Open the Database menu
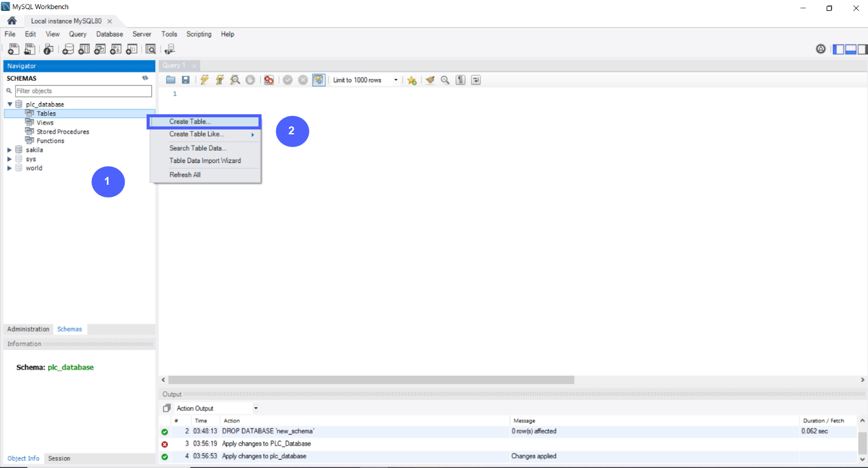Viewport: 868px width, 468px height. (109, 34)
